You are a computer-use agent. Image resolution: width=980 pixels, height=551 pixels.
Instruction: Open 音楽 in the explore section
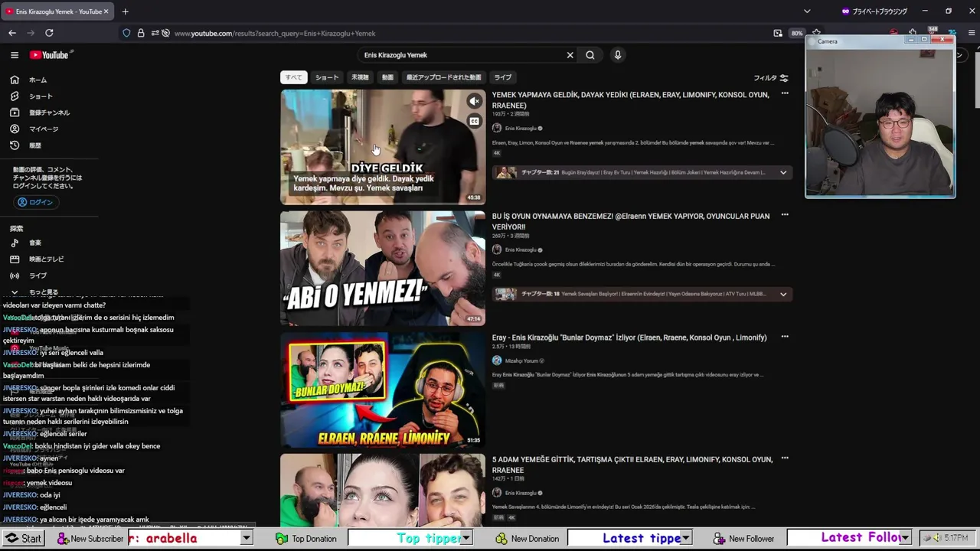click(x=28, y=243)
